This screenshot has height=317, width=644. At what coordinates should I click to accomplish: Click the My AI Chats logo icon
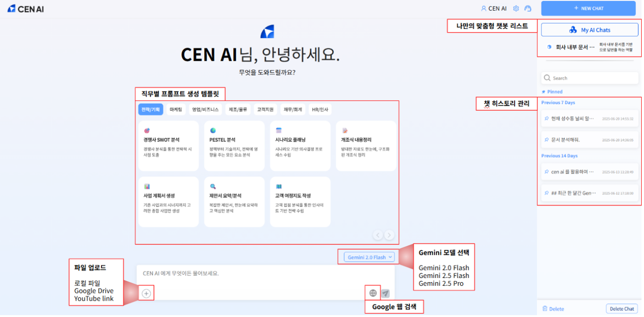(573, 30)
